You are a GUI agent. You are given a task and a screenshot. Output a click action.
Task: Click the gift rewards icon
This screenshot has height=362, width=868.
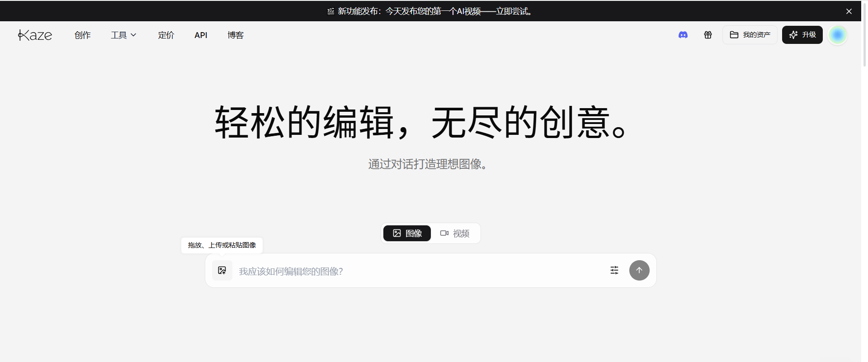708,35
